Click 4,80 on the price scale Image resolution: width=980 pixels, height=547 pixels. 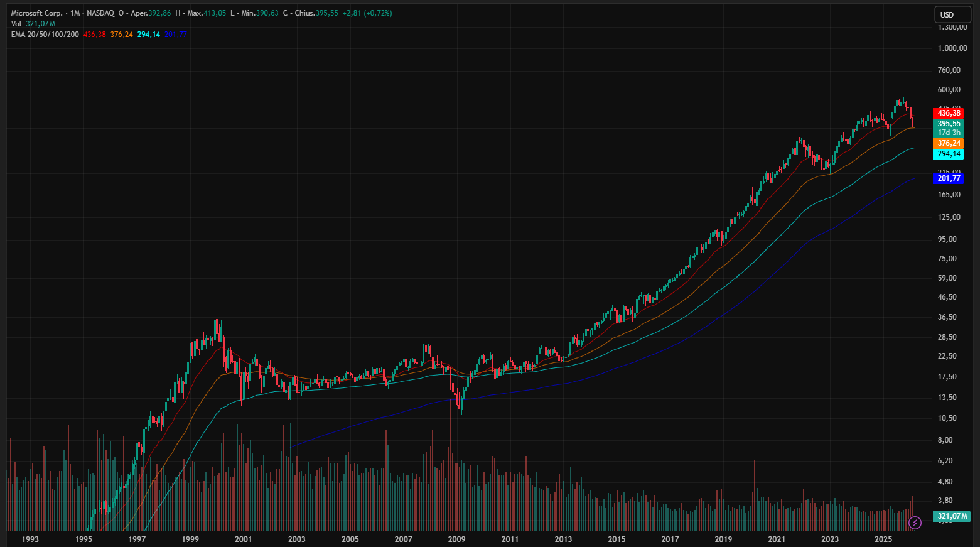945,482
